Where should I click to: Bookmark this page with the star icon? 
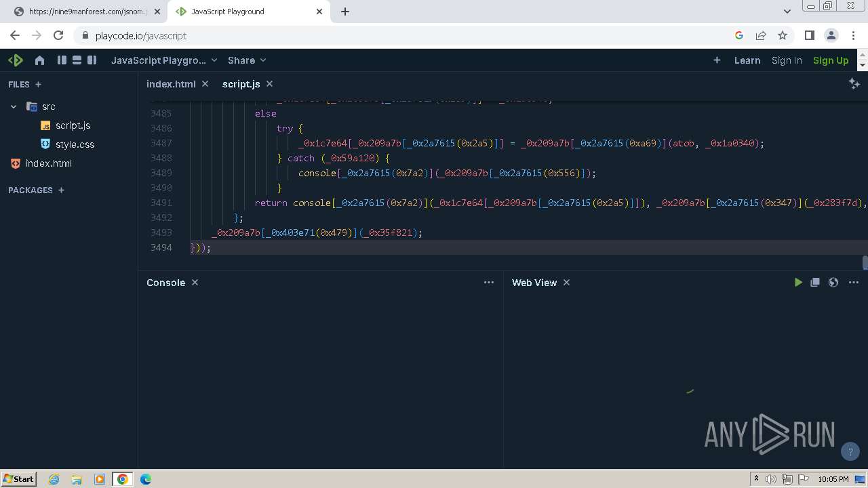point(783,35)
